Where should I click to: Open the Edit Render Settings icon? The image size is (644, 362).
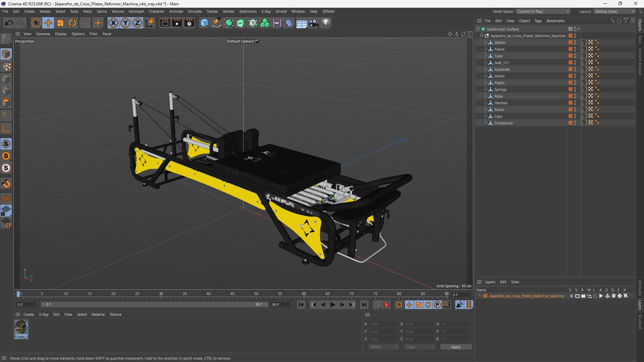(x=190, y=23)
